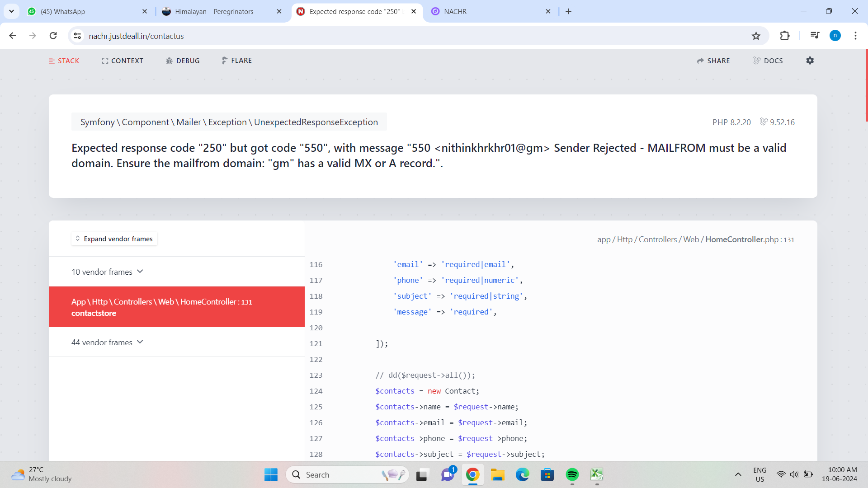Click the settings gear icon

point(811,61)
